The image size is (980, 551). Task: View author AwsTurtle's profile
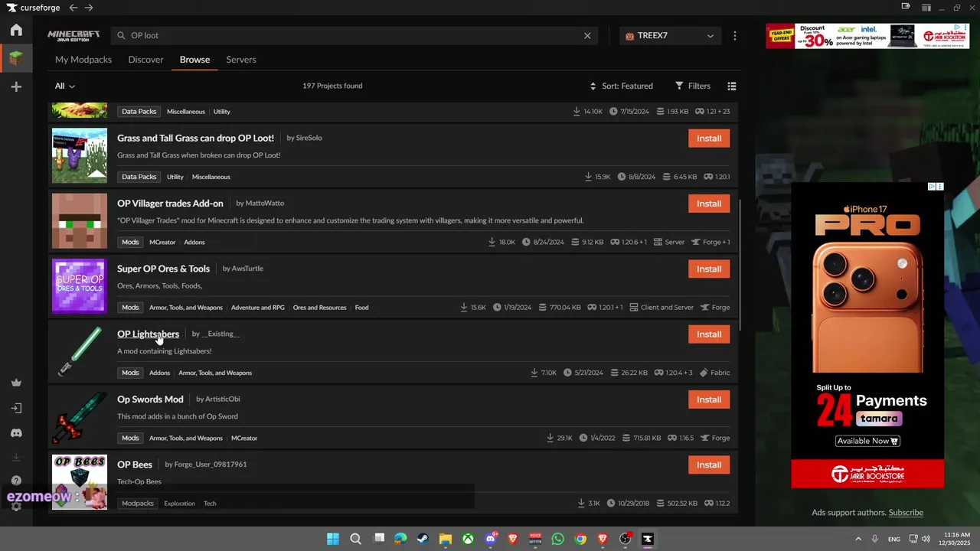point(247,269)
